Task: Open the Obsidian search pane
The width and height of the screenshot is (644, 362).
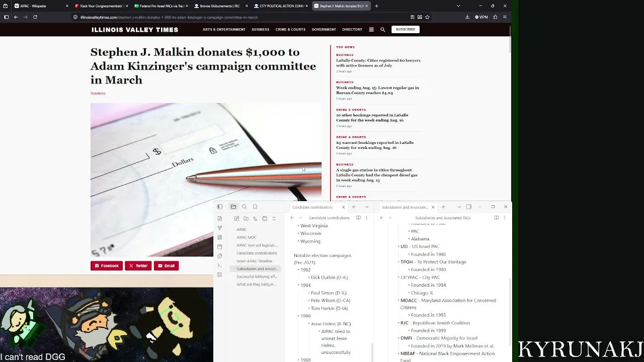Action: 245,207
